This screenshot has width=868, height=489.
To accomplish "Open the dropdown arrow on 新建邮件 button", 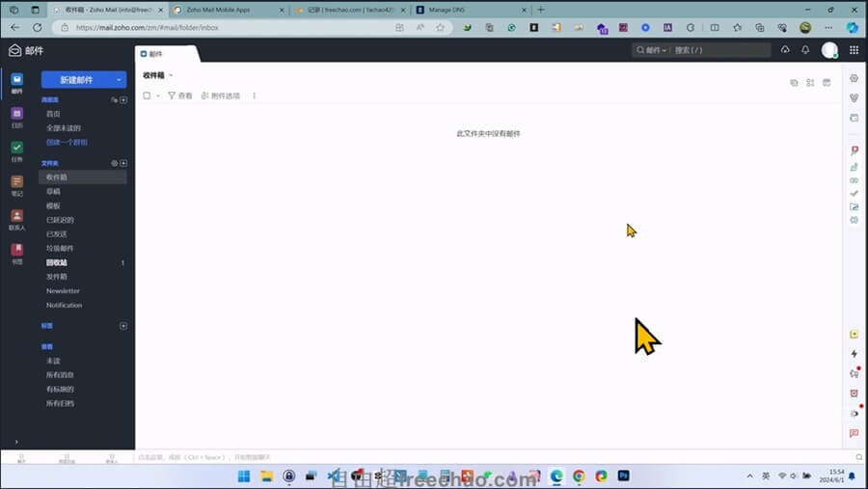I will [x=119, y=80].
